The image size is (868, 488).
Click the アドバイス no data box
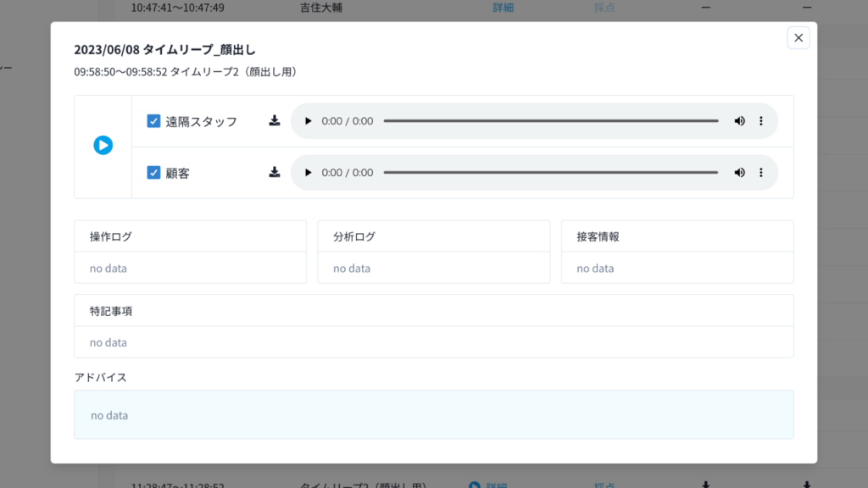433,415
